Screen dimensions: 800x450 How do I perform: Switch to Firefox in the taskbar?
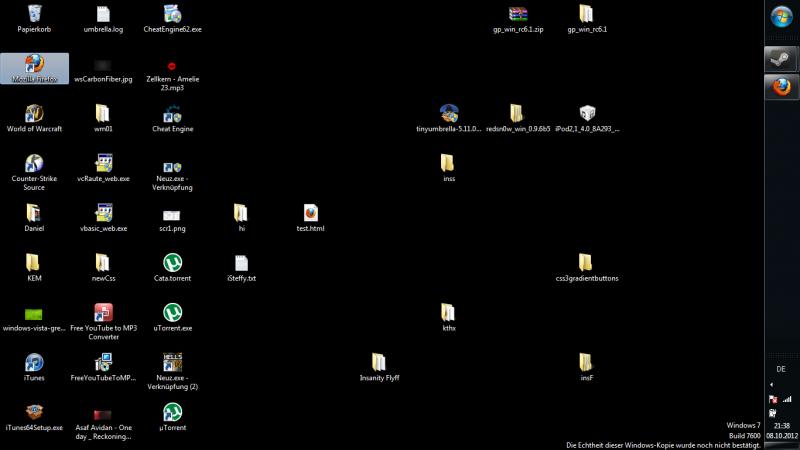[780, 87]
